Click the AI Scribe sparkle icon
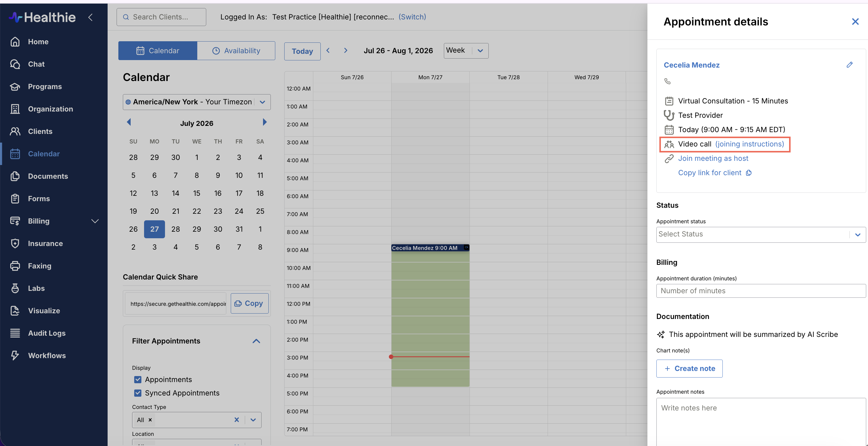Image resolution: width=868 pixels, height=446 pixels. 661,334
